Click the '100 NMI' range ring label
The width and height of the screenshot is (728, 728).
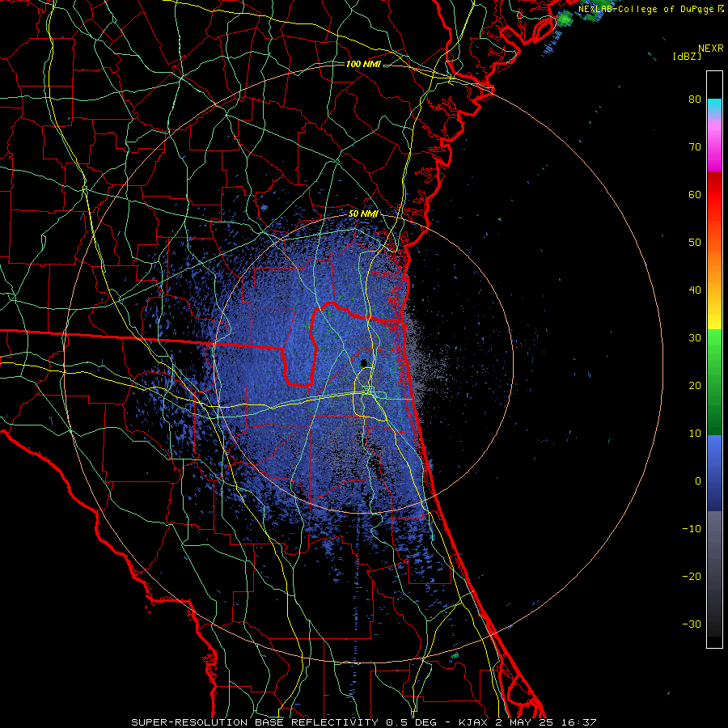click(x=362, y=64)
